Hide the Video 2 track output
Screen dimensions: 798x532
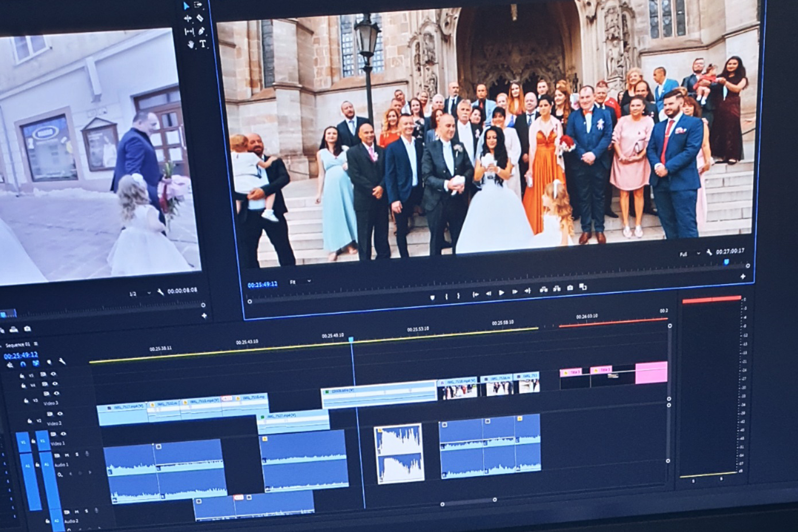click(60, 414)
